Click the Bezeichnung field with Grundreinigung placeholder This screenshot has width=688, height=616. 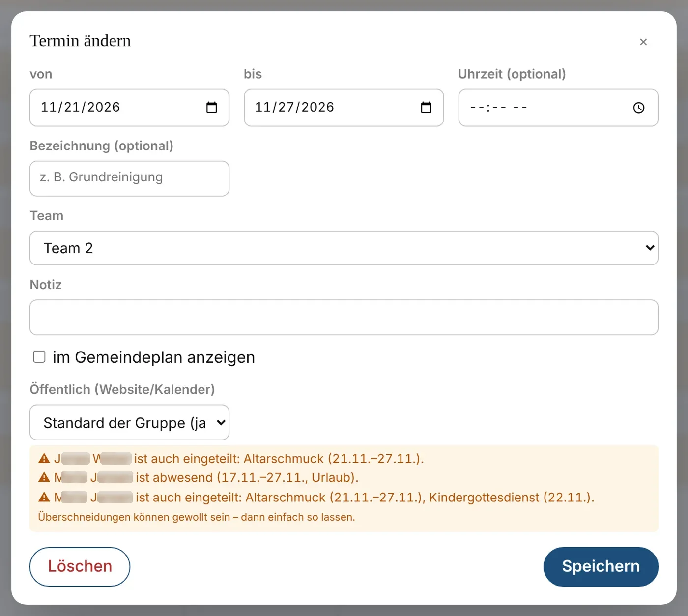point(129,178)
